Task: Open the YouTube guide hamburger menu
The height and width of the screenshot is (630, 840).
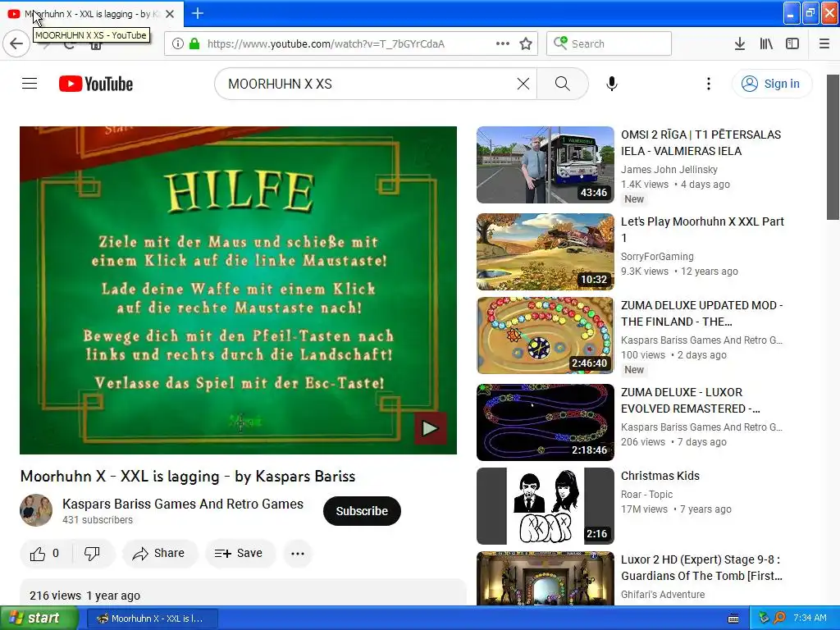Action: [x=30, y=84]
